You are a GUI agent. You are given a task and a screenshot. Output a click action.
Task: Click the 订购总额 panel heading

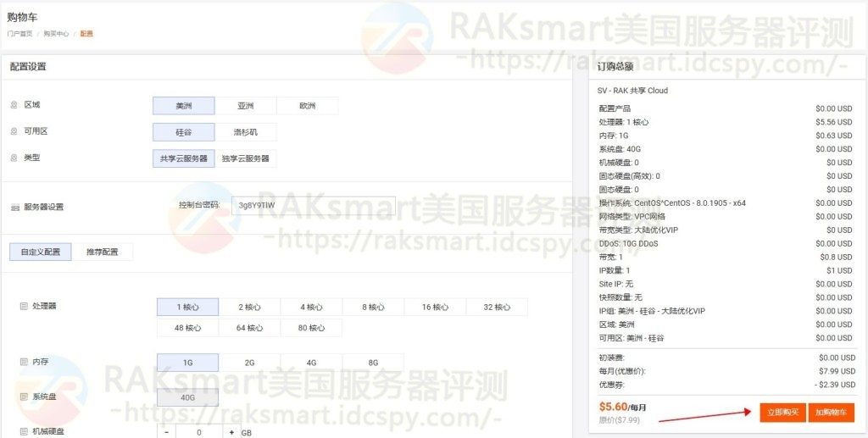coord(615,66)
